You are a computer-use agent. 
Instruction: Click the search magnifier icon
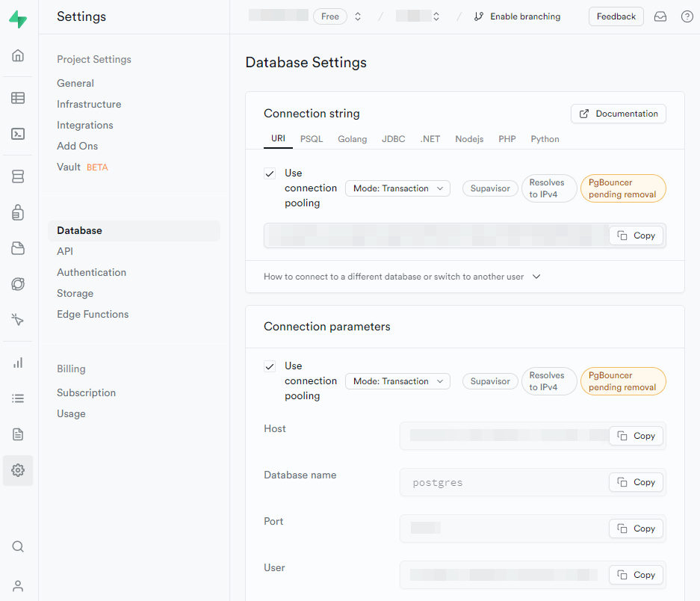(x=18, y=546)
